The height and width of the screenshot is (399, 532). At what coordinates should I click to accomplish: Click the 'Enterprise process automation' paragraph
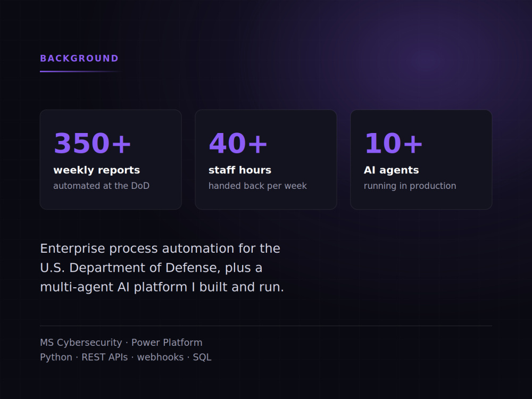[x=162, y=268]
